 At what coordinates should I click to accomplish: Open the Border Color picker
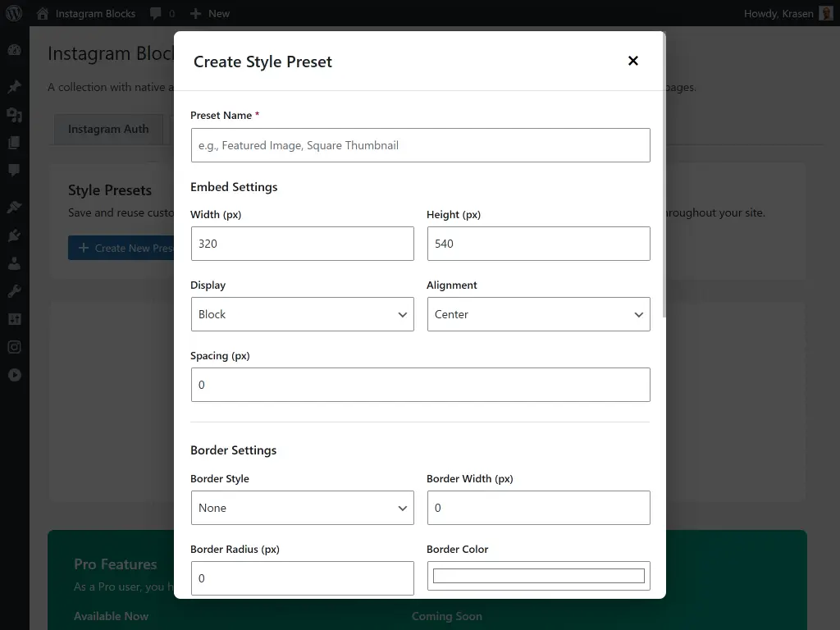[x=538, y=575]
